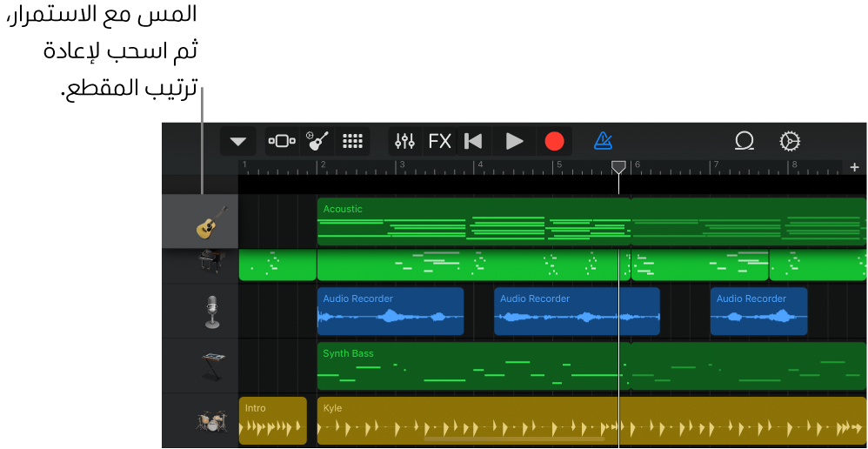Screen dimensions: 868x449
Task: Click the playhead marker on ruler
Action: pos(618,167)
